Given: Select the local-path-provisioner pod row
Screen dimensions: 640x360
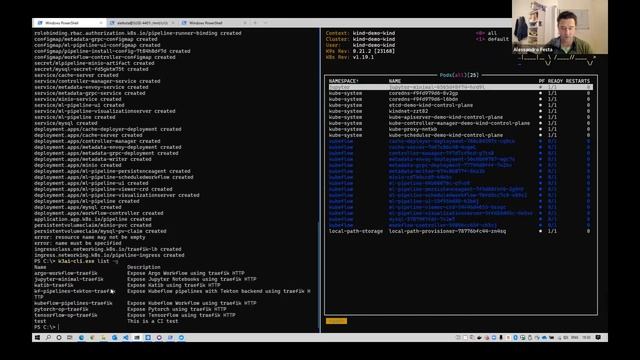Looking at the screenshot, I should (x=460, y=231).
